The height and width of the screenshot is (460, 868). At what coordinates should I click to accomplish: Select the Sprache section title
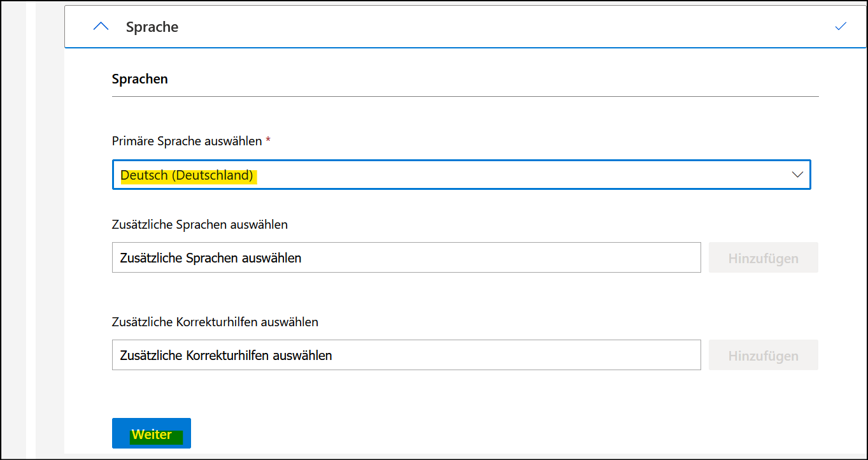click(152, 27)
